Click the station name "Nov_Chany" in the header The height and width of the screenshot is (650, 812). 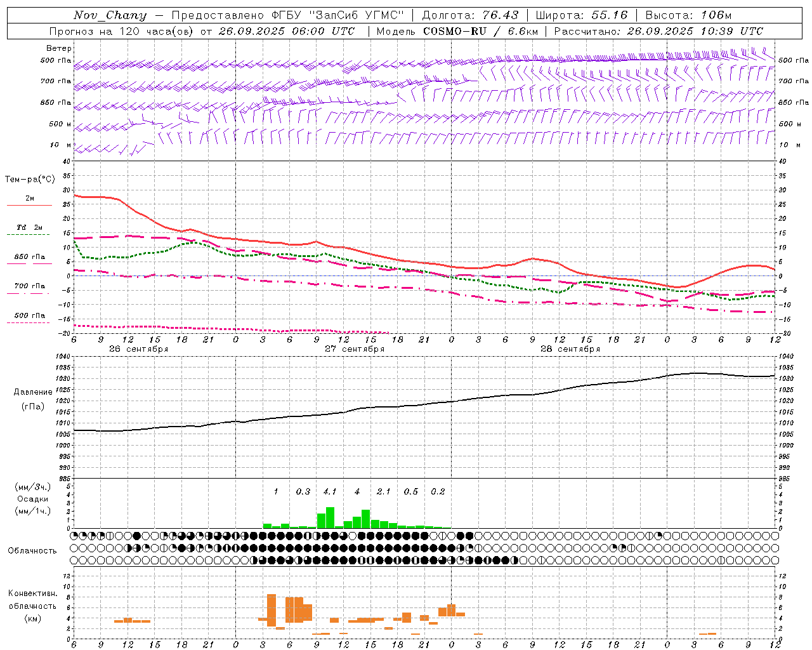coord(110,15)
